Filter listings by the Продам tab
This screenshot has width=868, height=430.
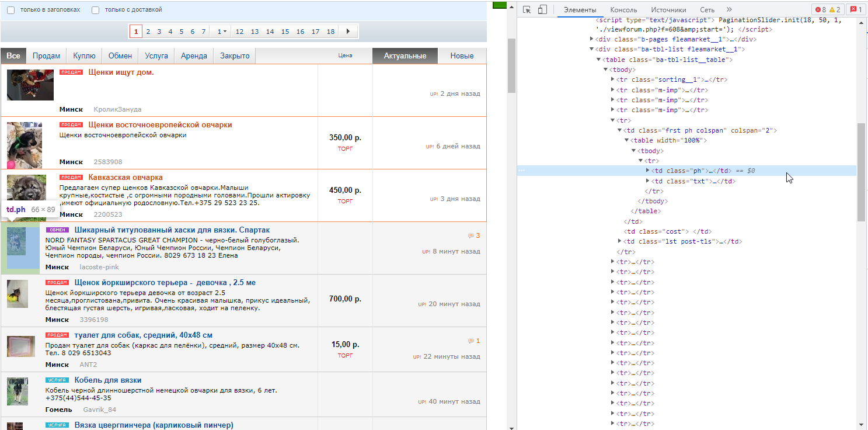point(46,56)
